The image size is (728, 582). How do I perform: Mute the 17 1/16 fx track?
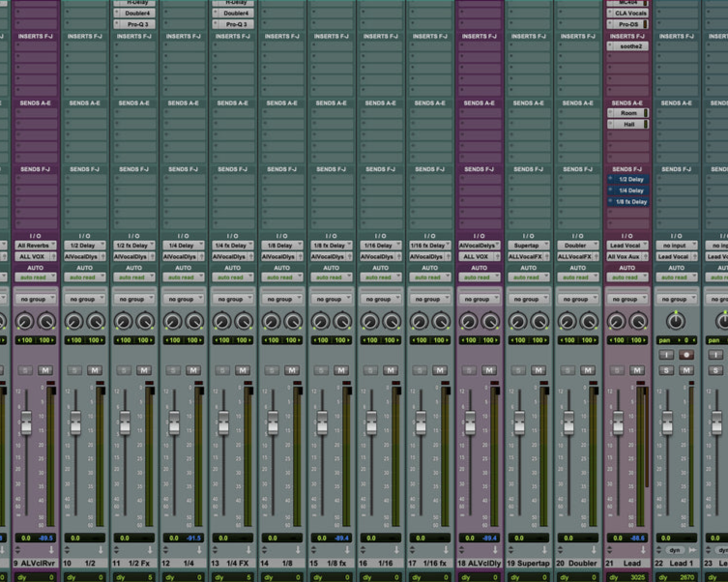click(x=440, y=370)
